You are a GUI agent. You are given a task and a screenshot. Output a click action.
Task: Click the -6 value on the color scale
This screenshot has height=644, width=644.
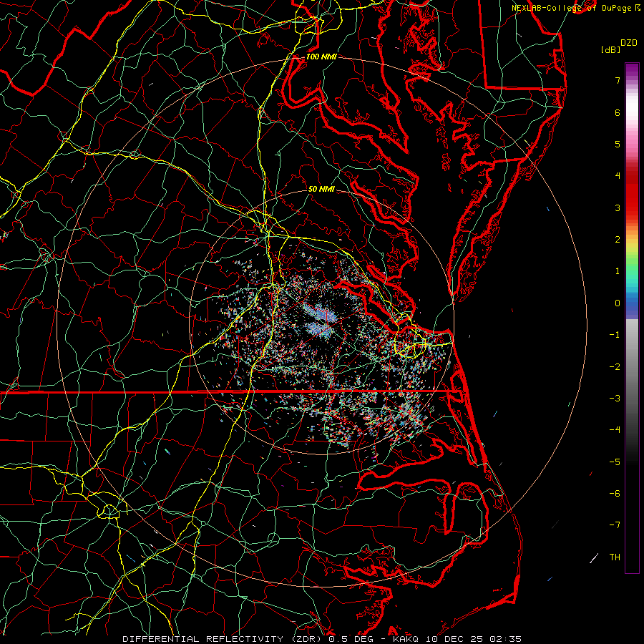click(615, 493)
